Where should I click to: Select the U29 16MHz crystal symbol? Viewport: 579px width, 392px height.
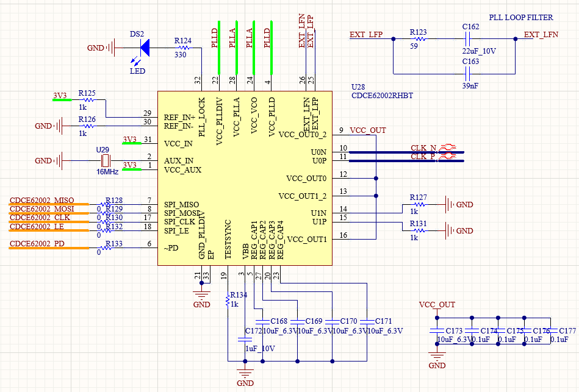(x=105, y=160)
